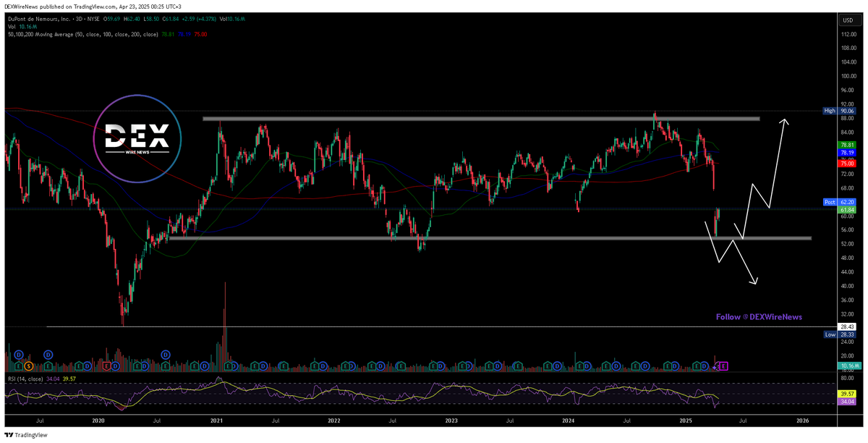Click the orange S split marker

point(29,366)
